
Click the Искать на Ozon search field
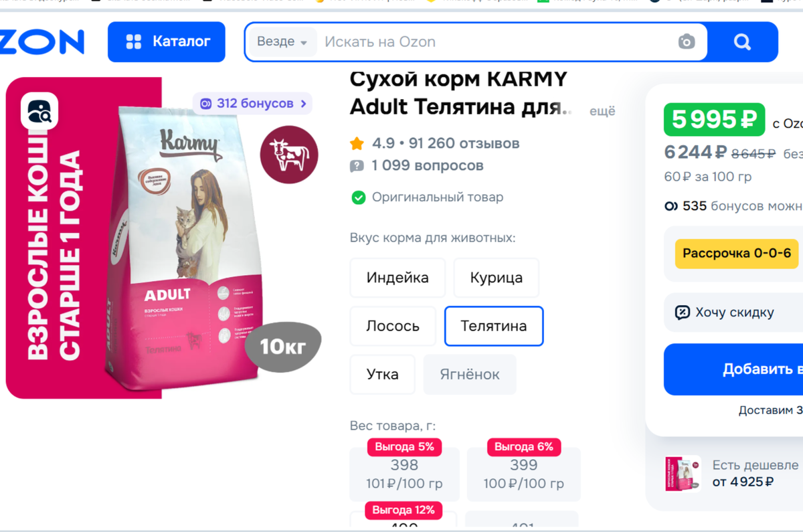tap(495, 42)
